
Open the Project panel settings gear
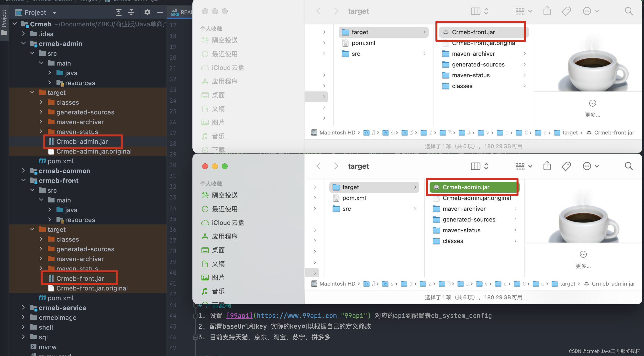[147, 12]
